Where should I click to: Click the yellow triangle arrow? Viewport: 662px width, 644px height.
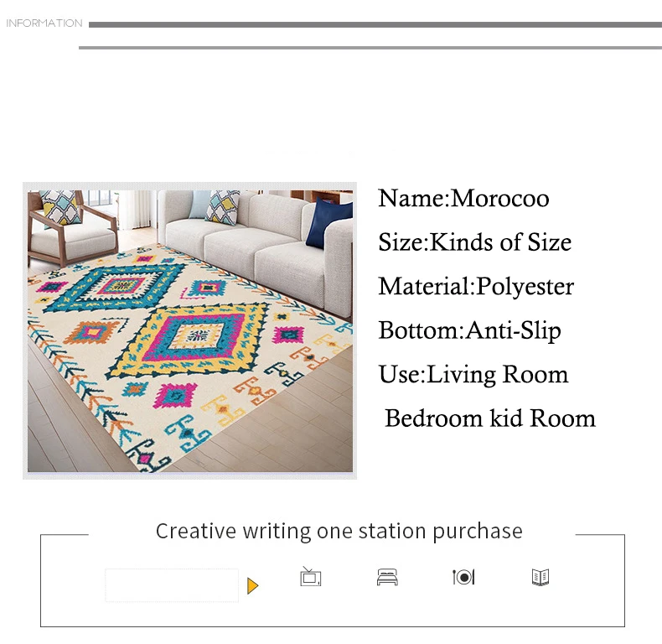pos(252,585)
